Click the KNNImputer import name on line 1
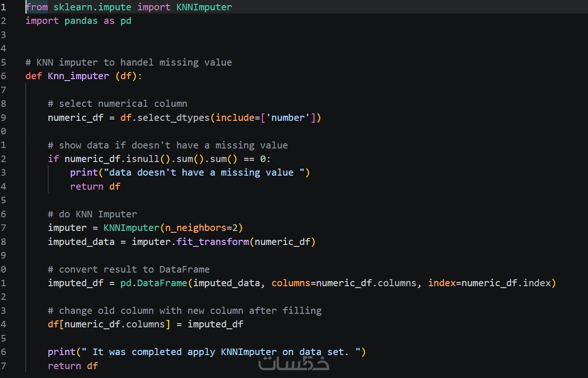 pos(204,7)
